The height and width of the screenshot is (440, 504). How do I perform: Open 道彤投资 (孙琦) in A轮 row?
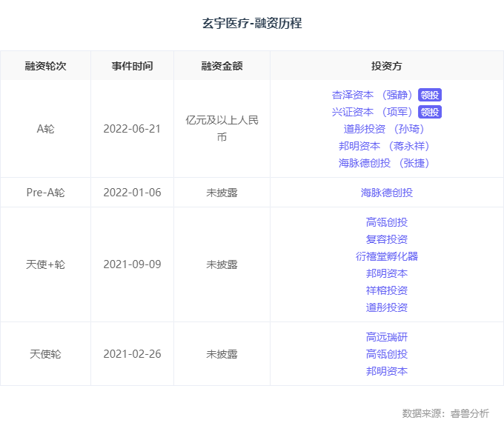(x=384, y=129)
